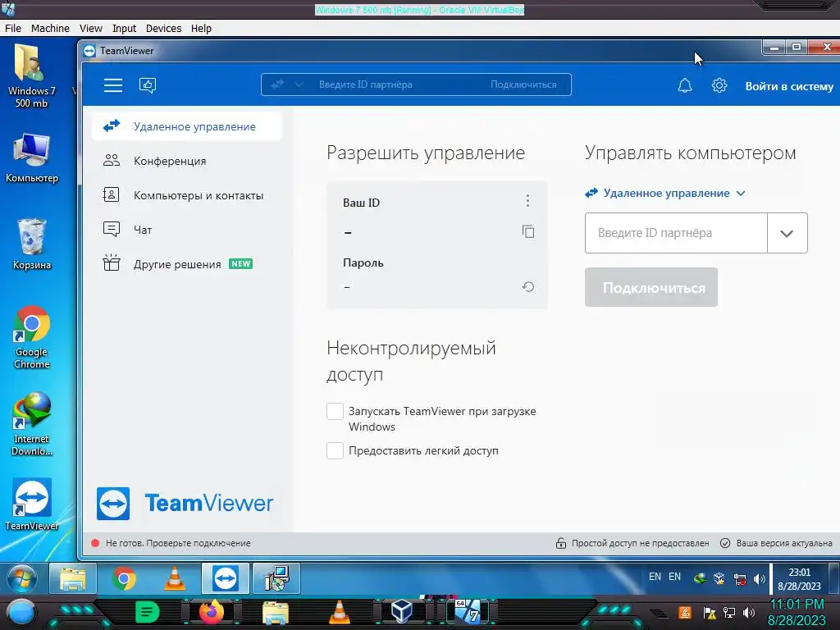Generate a new password with refresh icon
840x630 pixels.
pyautogui.click(x=528, y=286)
